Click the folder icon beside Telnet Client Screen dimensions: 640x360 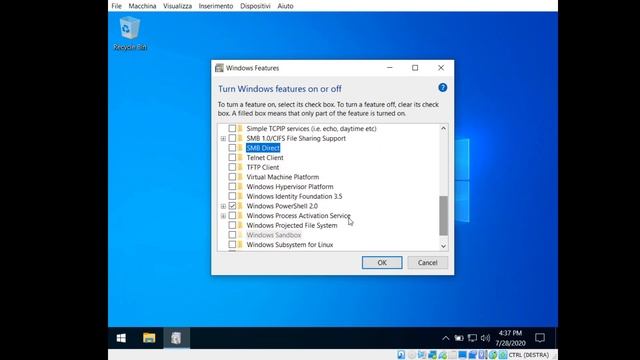pos(240,158)
